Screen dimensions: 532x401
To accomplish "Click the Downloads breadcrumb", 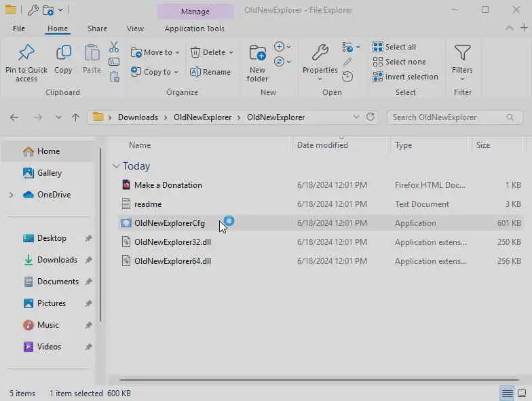I will click(x=138, y=117).
